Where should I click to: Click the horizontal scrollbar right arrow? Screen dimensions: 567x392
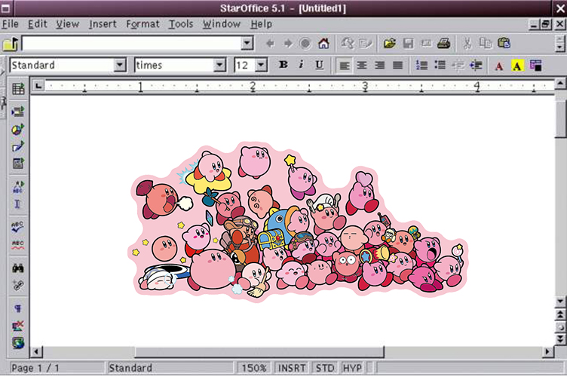point(547,351)
